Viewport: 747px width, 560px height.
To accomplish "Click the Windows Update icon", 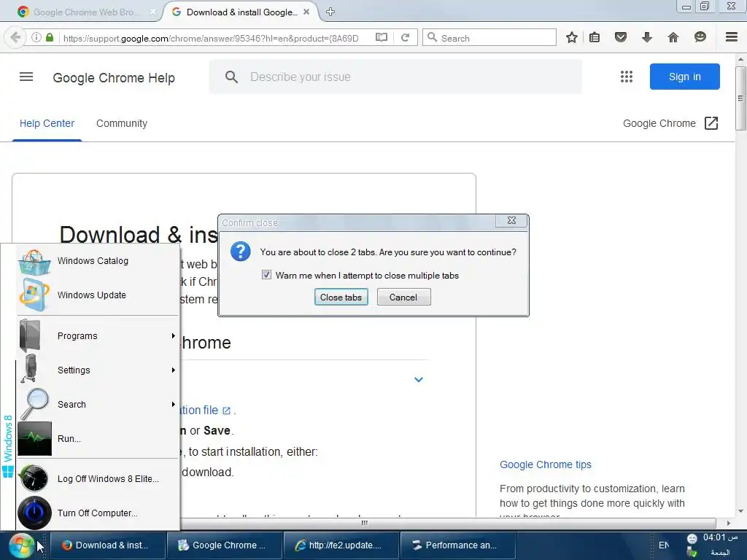I will 34,295.
